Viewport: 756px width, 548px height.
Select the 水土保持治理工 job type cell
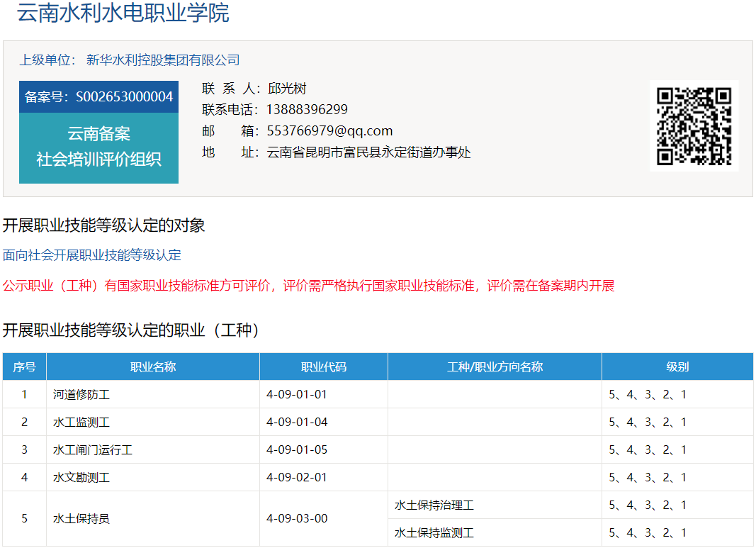tap(434, 505)
